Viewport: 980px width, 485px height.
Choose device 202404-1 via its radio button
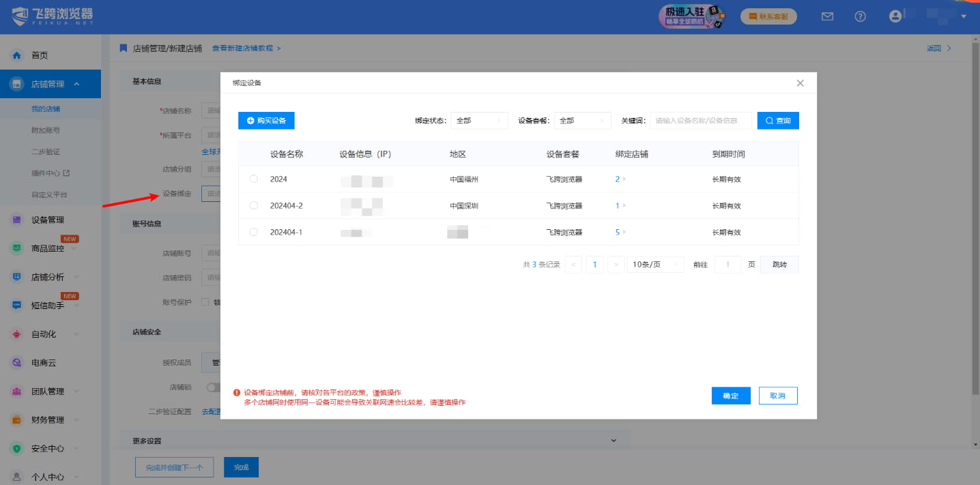pyautogui.click(x=253, y=232)
